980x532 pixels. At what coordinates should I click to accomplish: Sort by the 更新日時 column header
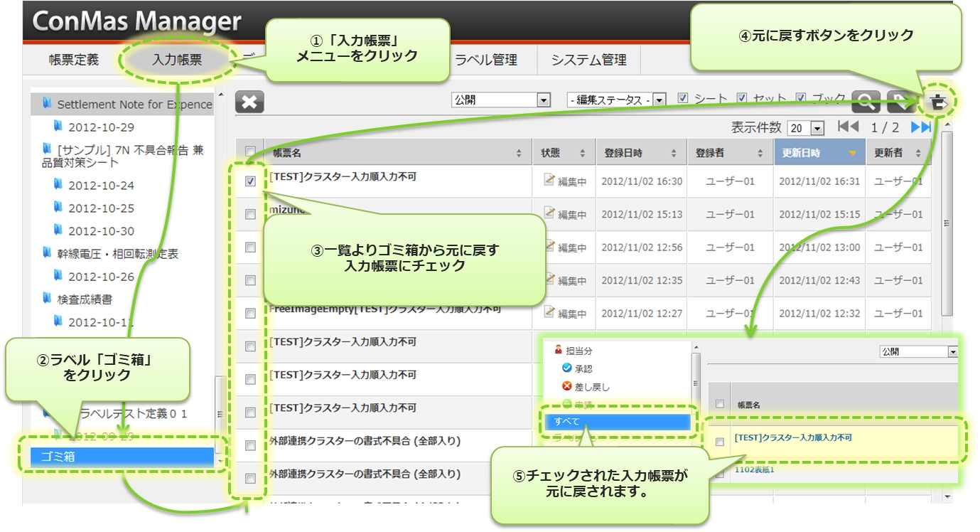click(819, 153)
